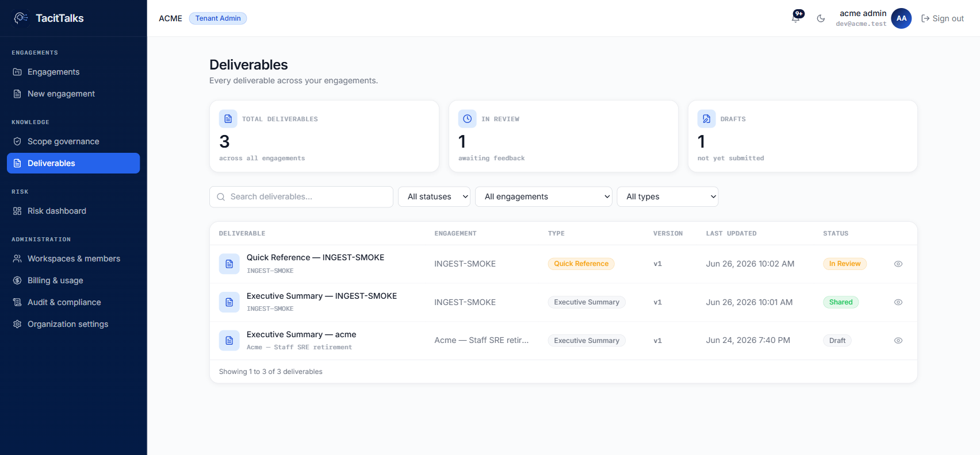Click the Drafts card icon
This screenshot has width=980, height=455.
click(707, 119)
